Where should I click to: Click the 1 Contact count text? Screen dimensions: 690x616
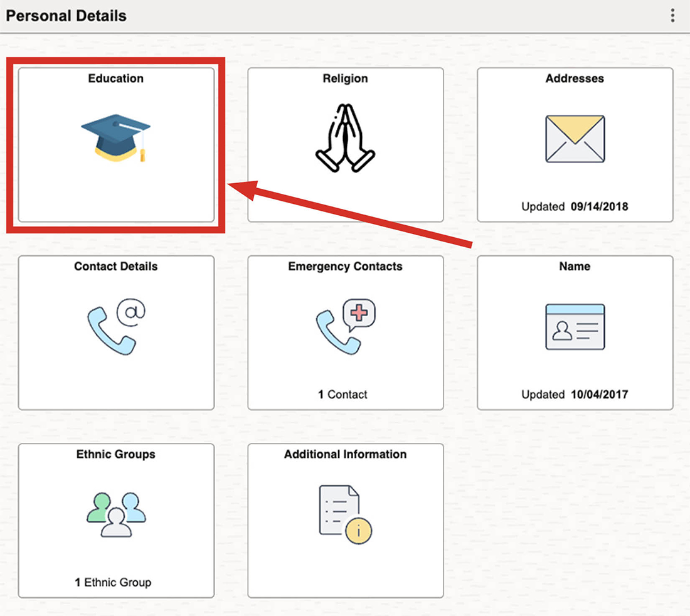click(342, 395)
